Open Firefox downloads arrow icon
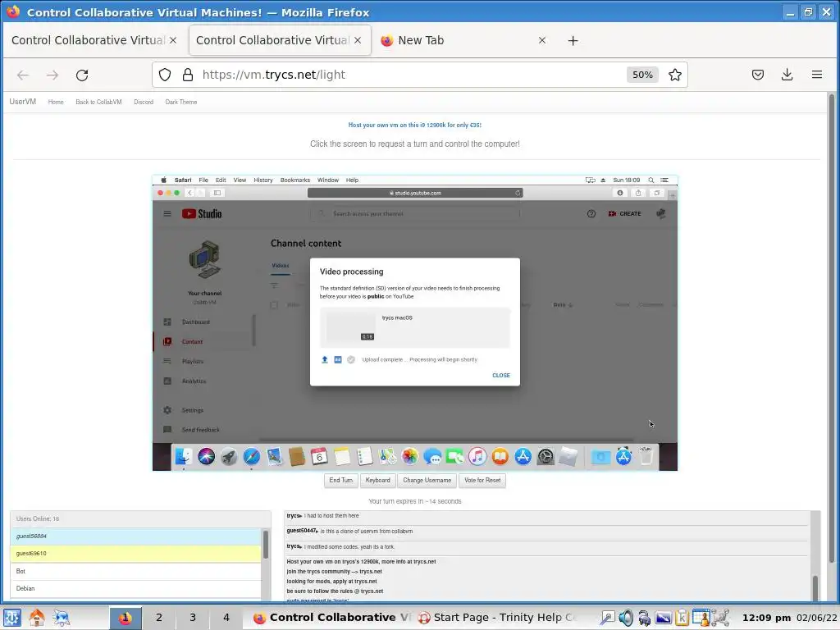The image size is (840, 630). (x=787, y=75)
